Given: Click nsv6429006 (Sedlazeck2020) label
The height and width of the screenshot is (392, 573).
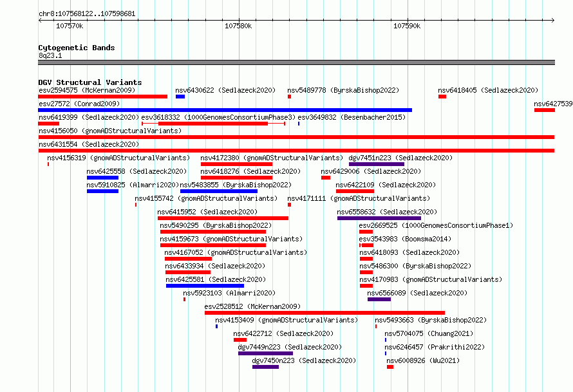Looking at the screenshot, I should tap(371, 171).
